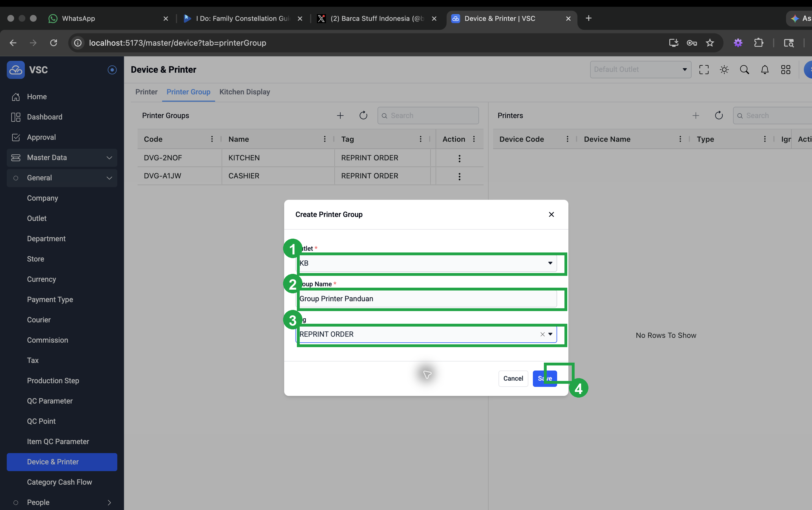Open the header search icon
Screen dimensions: 812x510
tap(744, 69)
